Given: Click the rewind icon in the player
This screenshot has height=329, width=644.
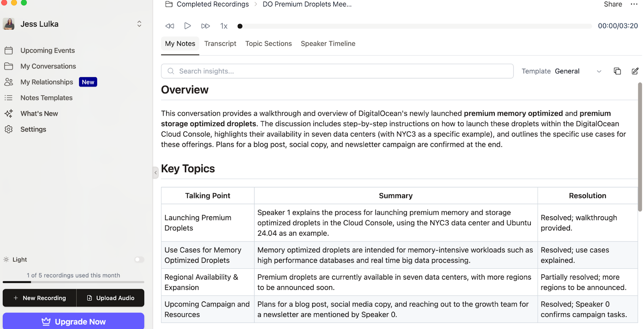Looking at the screenshot, I should click(x=169, y=26).
